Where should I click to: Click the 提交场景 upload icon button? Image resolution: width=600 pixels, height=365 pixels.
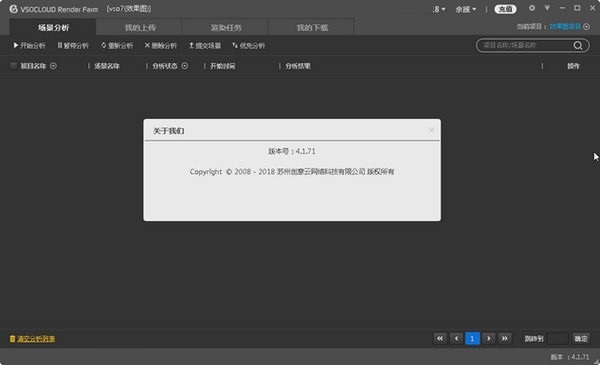[205, 46]
